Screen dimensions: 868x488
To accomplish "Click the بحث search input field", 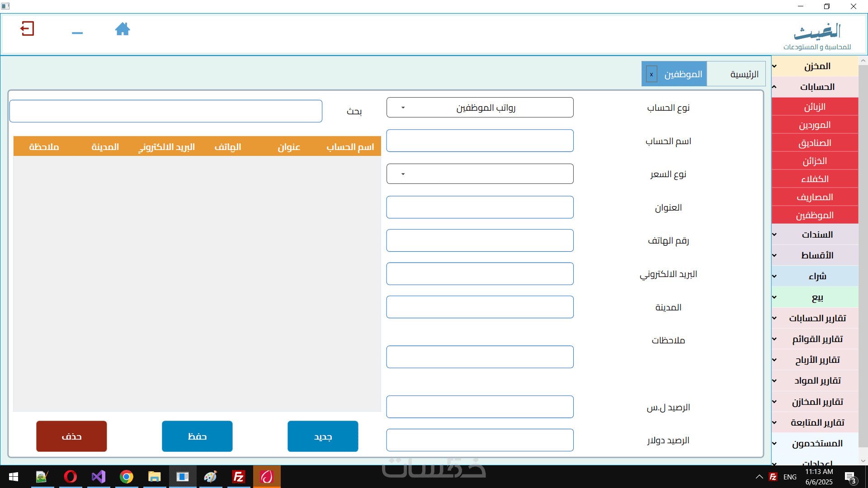I will tap(166, 111).
